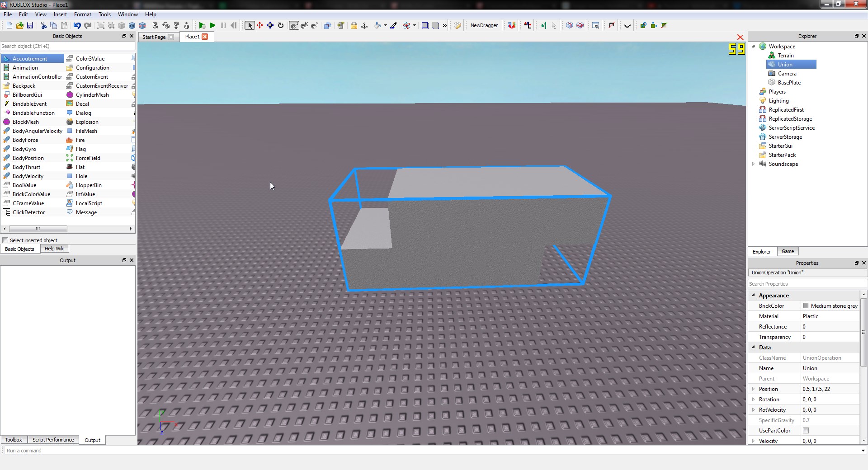Open the Material tool dropdown arrow
This screenshot has height=470, width=868.
pos(414,25)
